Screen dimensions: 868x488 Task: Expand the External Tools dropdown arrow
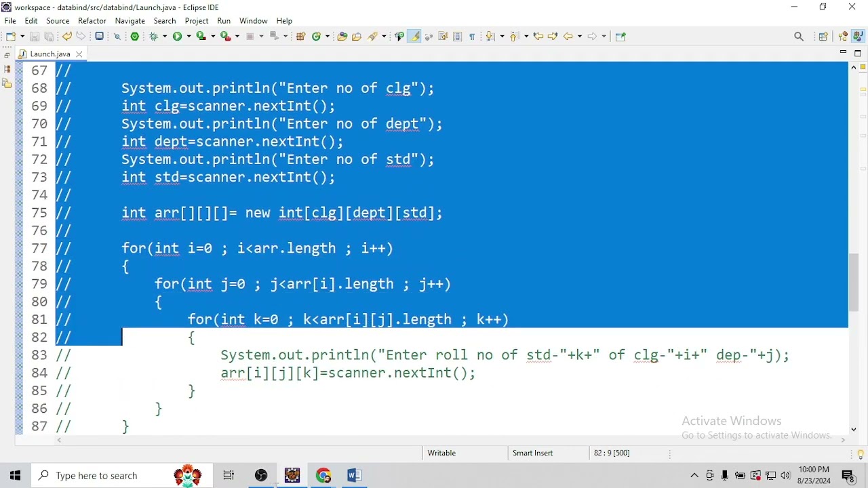click(237, 37)
